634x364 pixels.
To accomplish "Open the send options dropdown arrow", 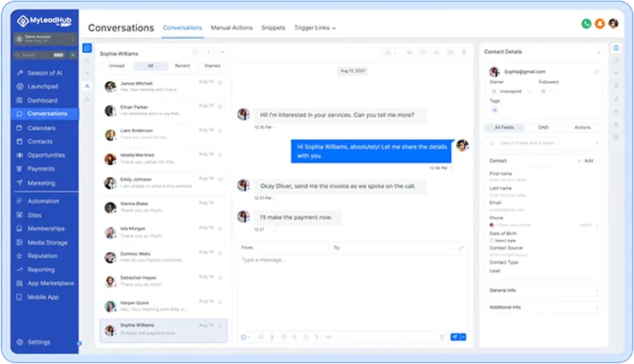I will [x=464, y=337].
